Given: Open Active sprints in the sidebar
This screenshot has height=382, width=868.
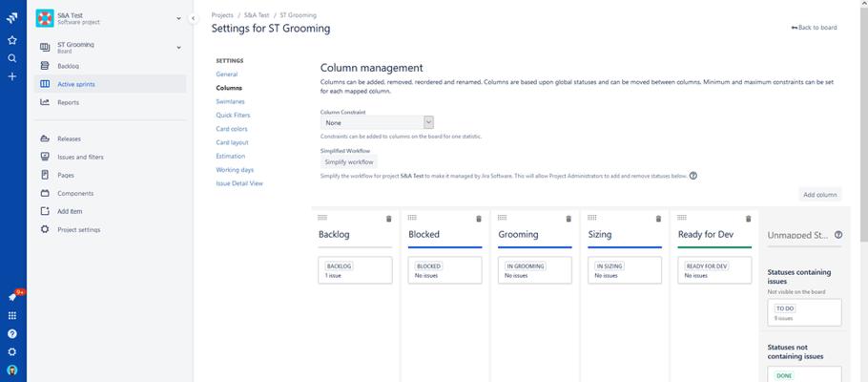Looking at the screenshot, I should pos(110,84).
